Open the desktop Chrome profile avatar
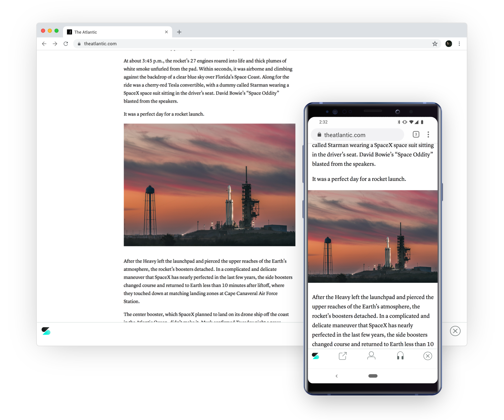Viewport: 504px width, 420px height. pyautogui.click(x=449, y=44)
